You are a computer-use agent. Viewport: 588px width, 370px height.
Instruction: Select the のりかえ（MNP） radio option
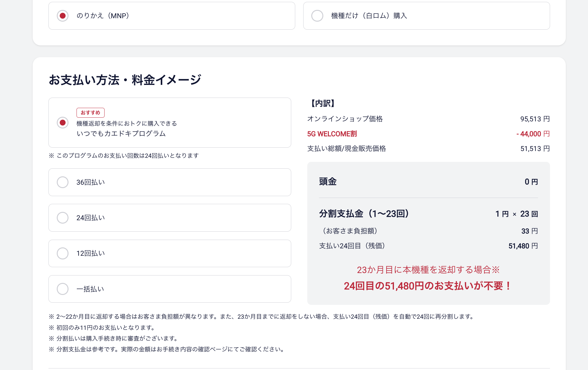pos(63,16)
